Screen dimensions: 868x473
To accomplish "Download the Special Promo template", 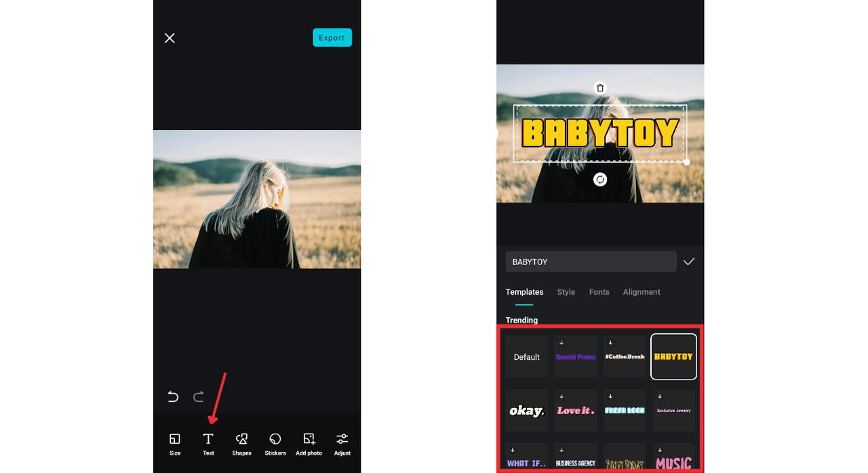I will click(x=561, y=342).
